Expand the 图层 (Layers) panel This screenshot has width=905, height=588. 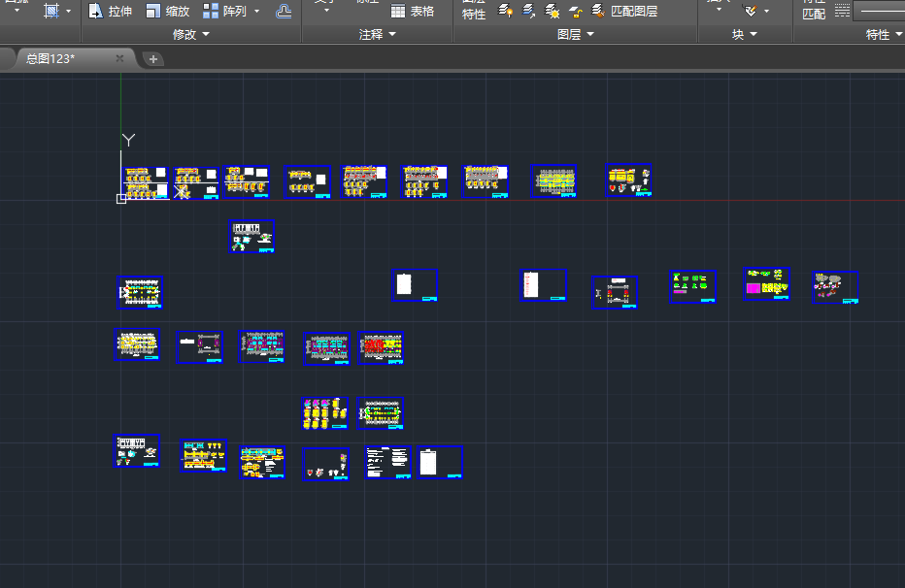point(576,35)
